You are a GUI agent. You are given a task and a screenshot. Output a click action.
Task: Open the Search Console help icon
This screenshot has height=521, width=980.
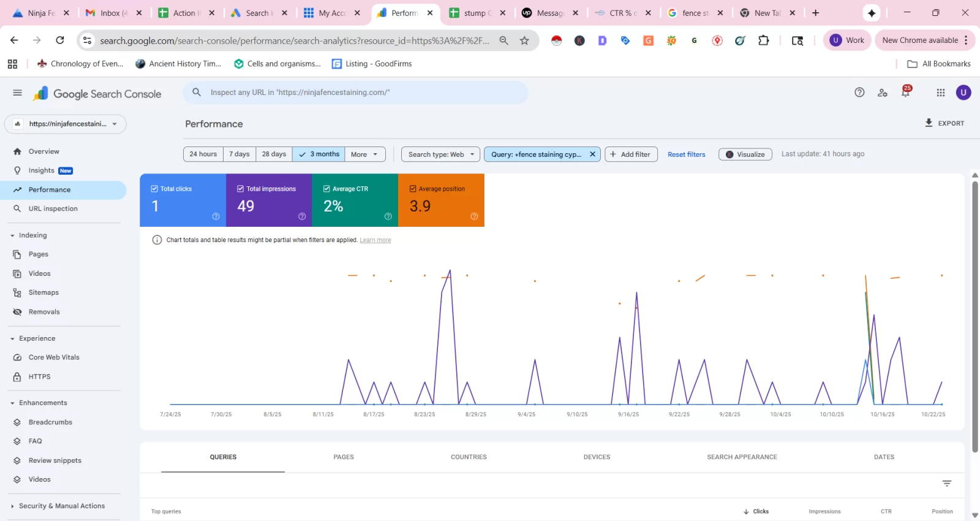[x=859, y=93]
